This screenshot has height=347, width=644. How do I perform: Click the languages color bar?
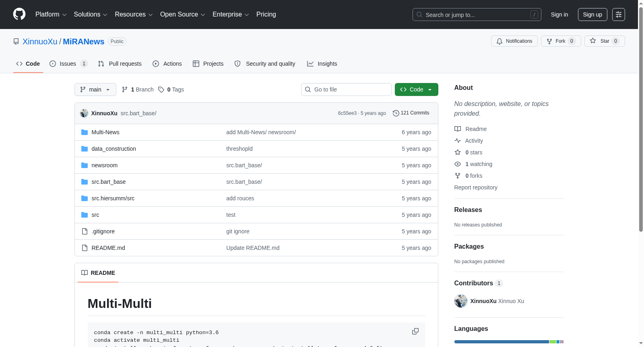point(509,342)
